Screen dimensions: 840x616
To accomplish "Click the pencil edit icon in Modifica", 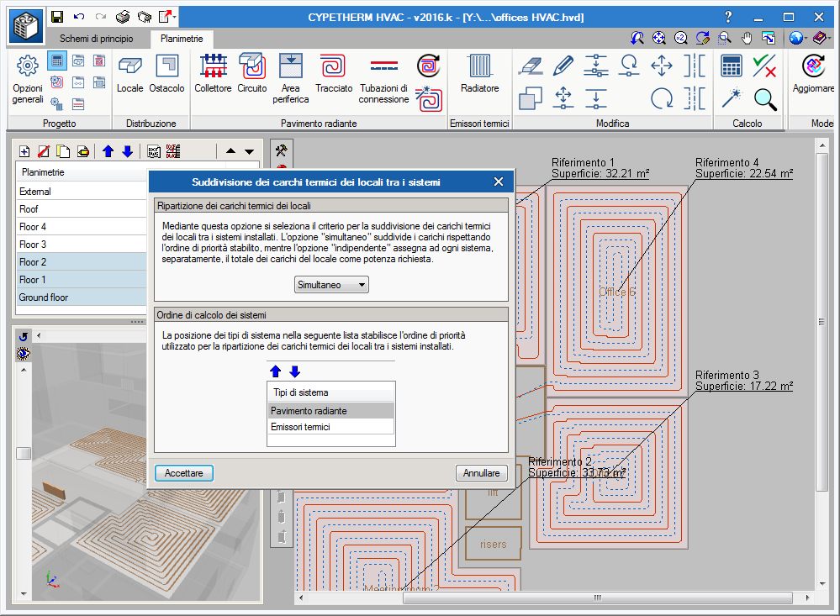I will click(x=563, y=66).
